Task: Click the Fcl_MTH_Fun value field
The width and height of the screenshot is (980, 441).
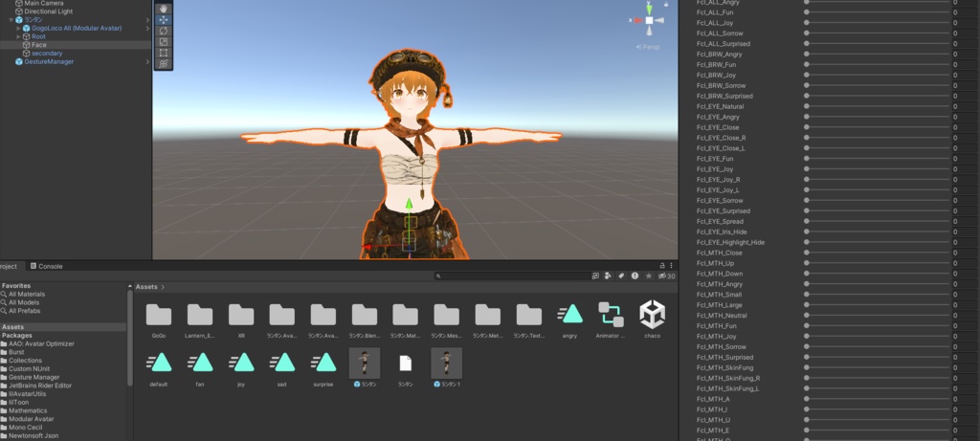Action: point(966,326)
